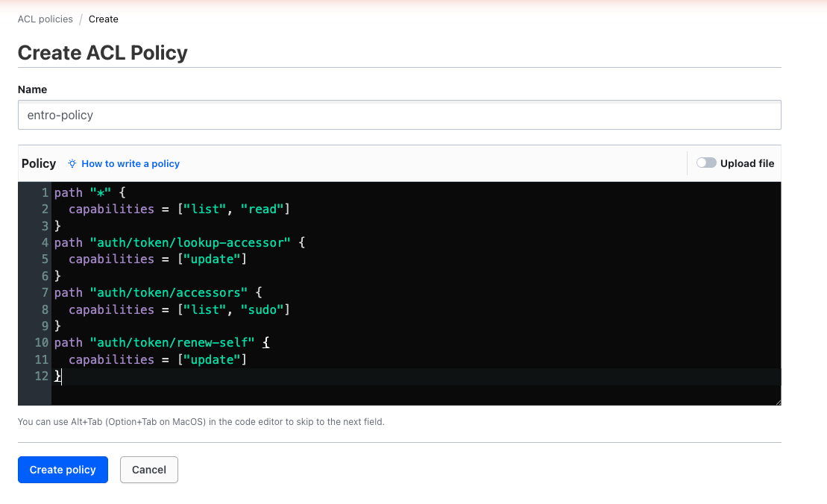The width and height of the screenshot is (827, 504).
Task: Click line 11 capabilities update text
Action: (x=157, y=359)
